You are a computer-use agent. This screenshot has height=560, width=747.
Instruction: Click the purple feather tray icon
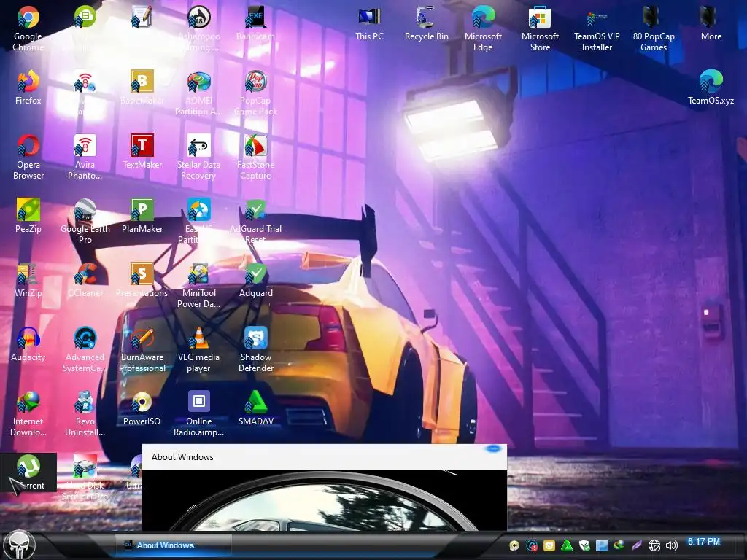(636, 545)
